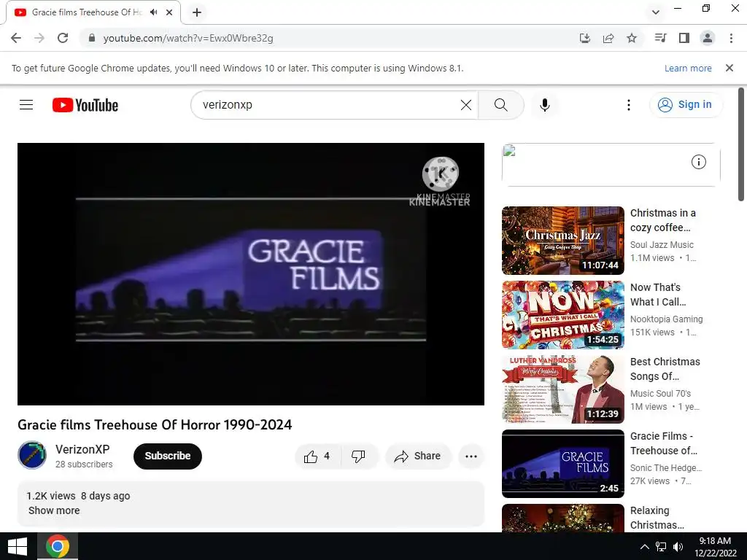Open Relaxing Christmas video title
This screenshot has height=560, width=747.
pyautogui.click(x=657, y=518)
